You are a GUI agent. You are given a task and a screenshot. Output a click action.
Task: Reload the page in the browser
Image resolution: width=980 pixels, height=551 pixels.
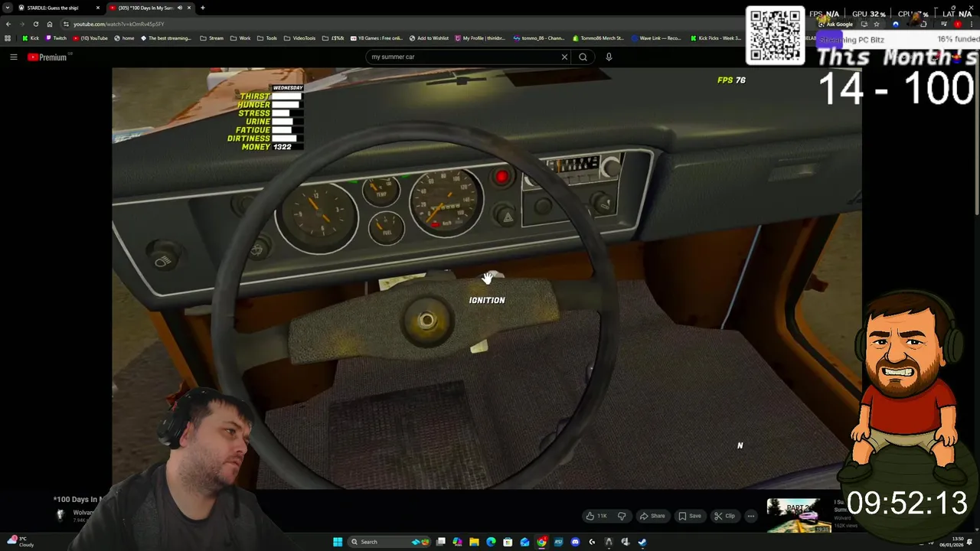(35, 24)
